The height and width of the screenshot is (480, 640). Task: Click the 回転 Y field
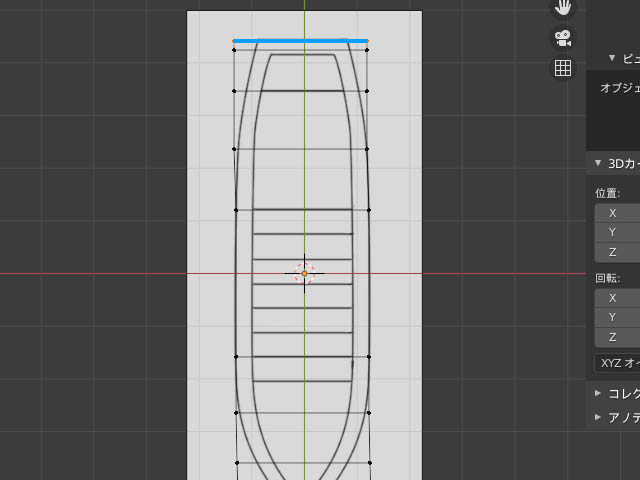pyautogui.click(x=617, y=318)
